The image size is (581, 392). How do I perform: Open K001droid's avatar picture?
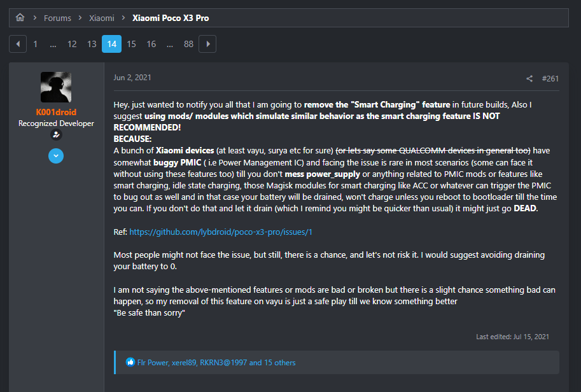(56, 87)
